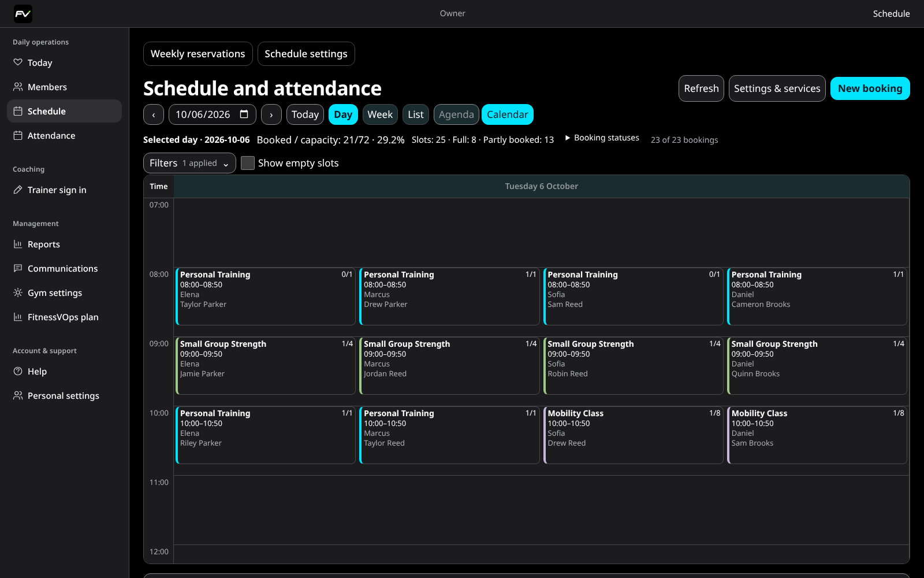Click the pencil icon beside Trainer sign in
This screenshot has width=924, height=578.
[x=18, y=190]
